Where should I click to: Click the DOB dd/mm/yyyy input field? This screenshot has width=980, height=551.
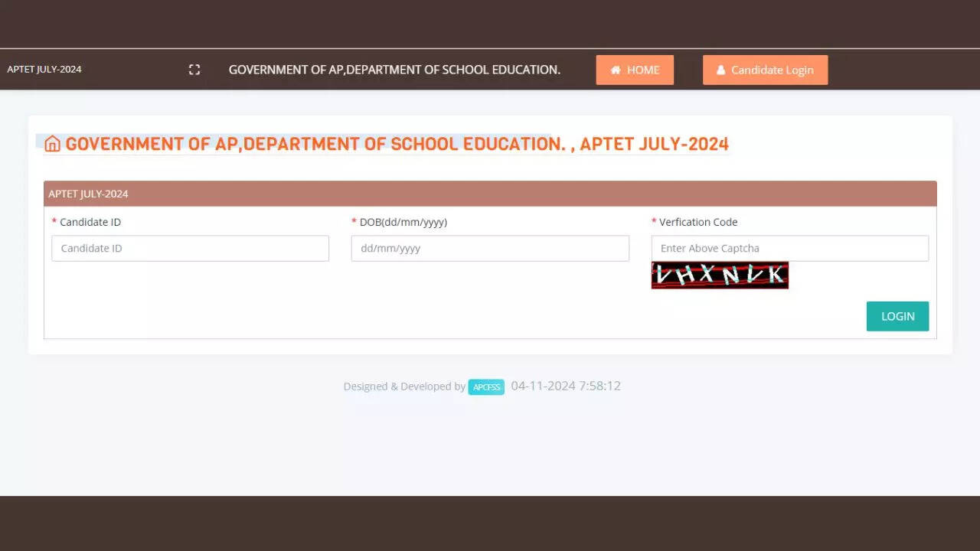click(x=490, y=248)
